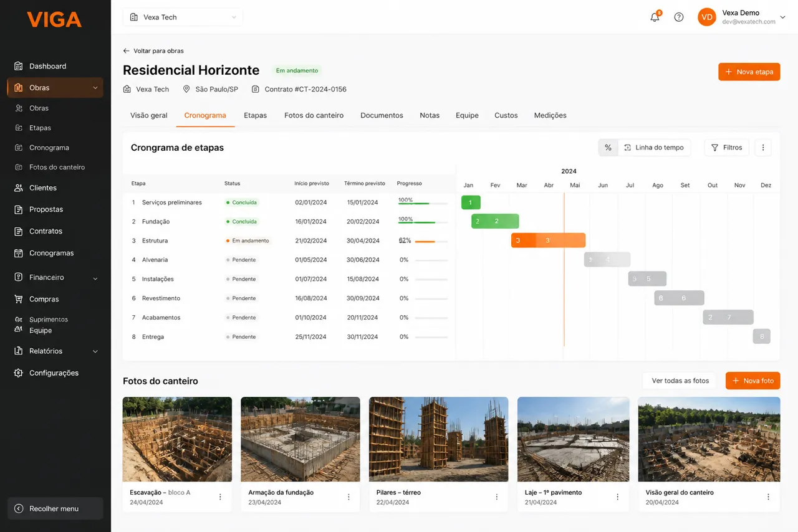Open options menu for Armação da fundação photo
The image size is (798, 532).
pyautogui.click(x=349, y=497)
